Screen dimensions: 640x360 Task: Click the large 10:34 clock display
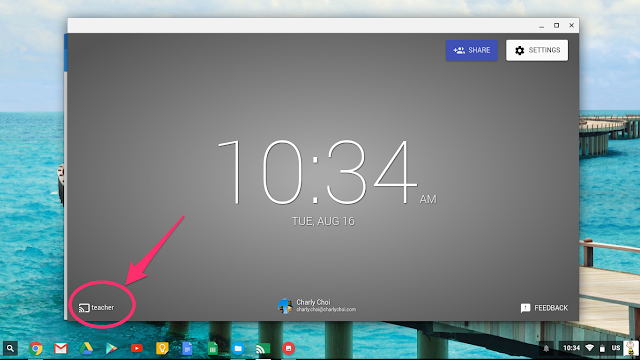tap(318, 171)
